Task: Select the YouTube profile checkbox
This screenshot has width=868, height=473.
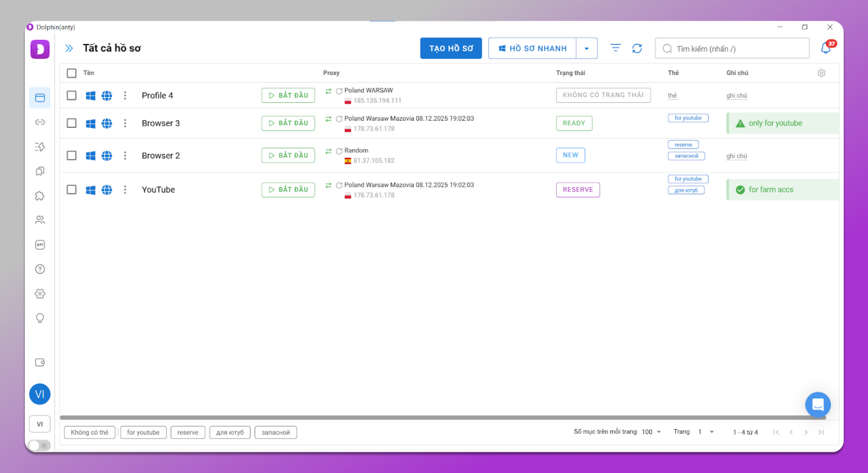Action: coord(72,190)
